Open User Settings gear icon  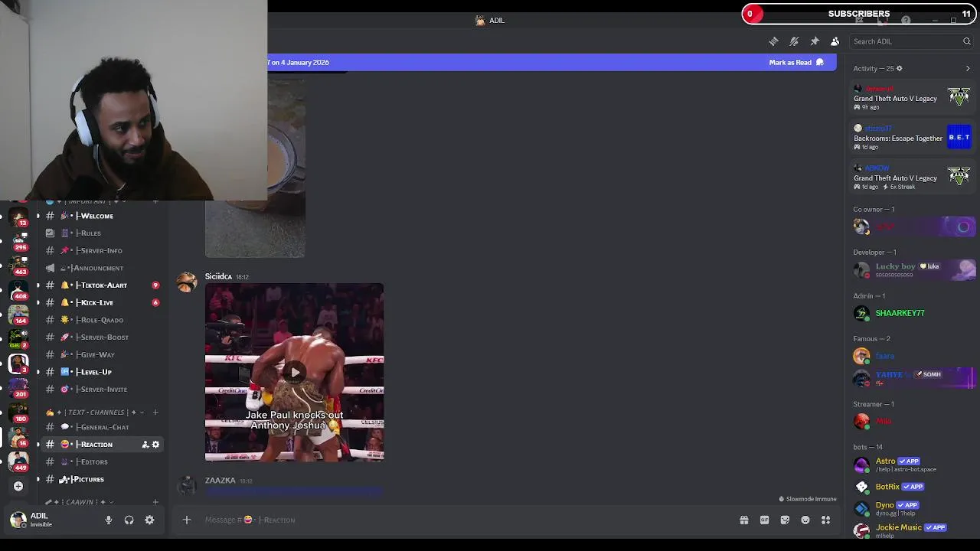click(149, 520)
